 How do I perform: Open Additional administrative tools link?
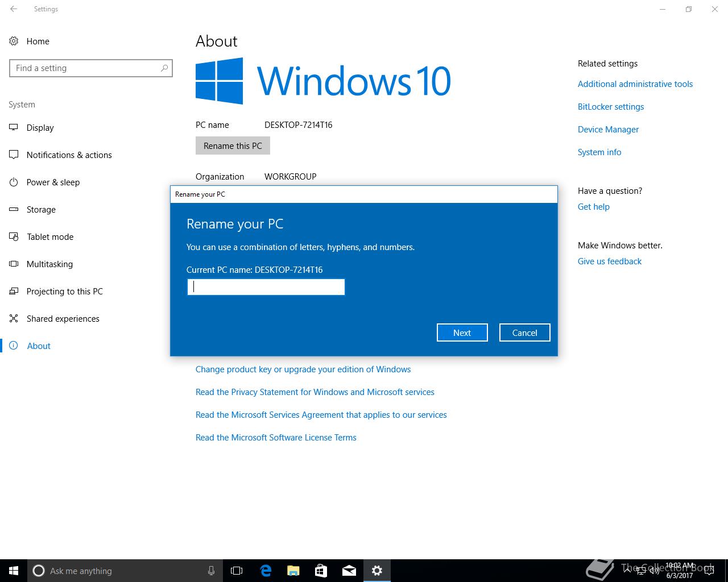635,84
